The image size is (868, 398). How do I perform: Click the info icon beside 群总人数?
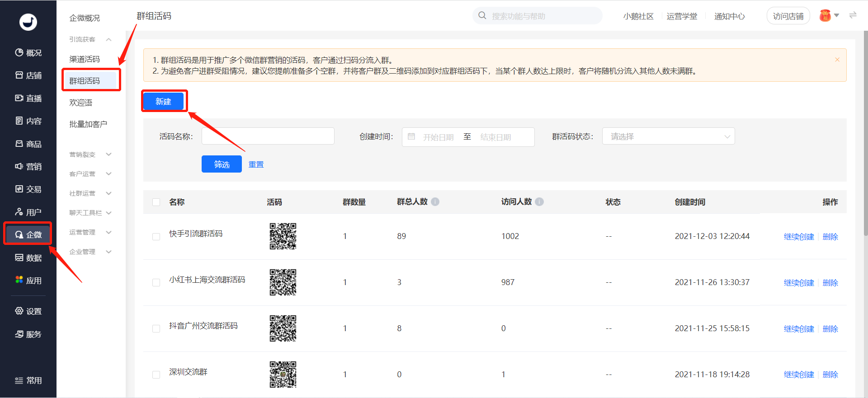[x=435, y=201]
